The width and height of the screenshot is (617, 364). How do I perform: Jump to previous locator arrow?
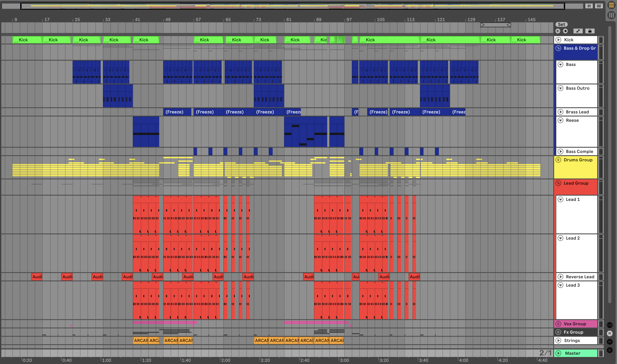click(x=558, y=31)
